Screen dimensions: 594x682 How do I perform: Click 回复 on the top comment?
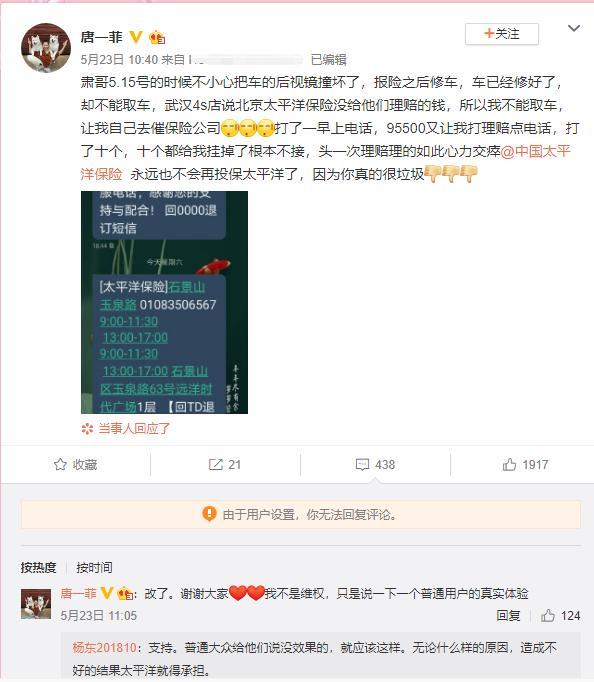click(x=508, y=615)
